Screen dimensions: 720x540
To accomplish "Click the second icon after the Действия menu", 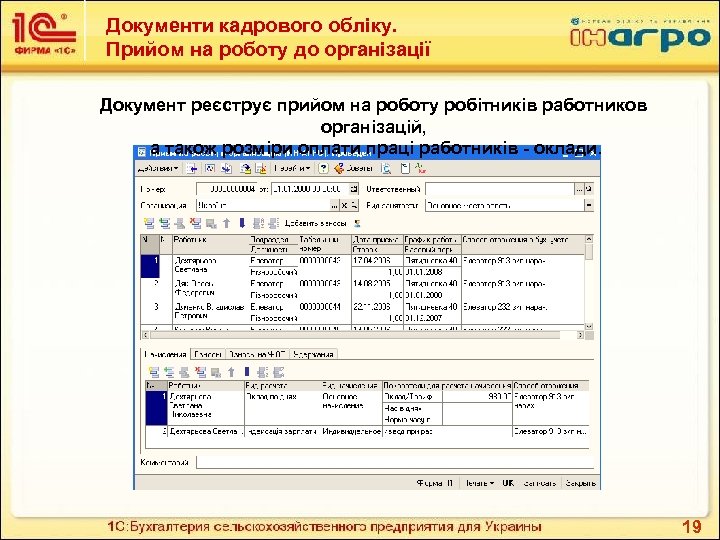I will (x=210, y=169).
